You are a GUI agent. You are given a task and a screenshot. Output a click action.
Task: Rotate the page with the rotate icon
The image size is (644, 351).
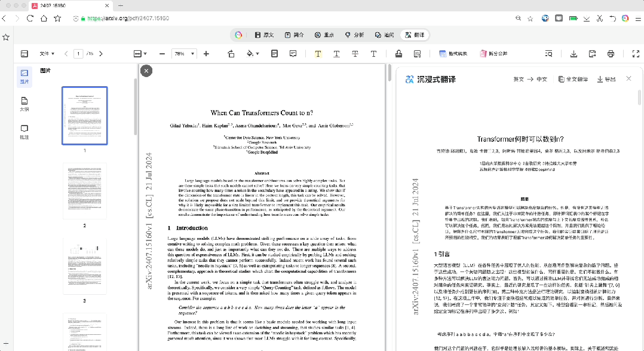click(x=231, y=53)
